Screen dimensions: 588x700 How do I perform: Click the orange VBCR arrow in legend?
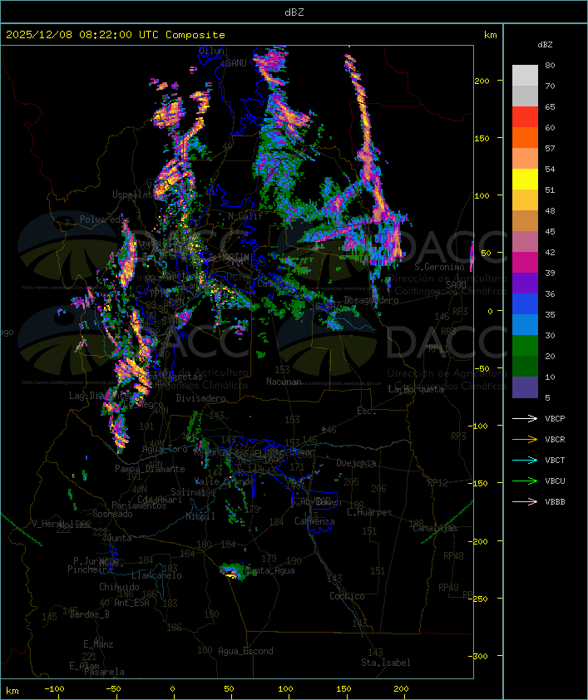(525, 439)
